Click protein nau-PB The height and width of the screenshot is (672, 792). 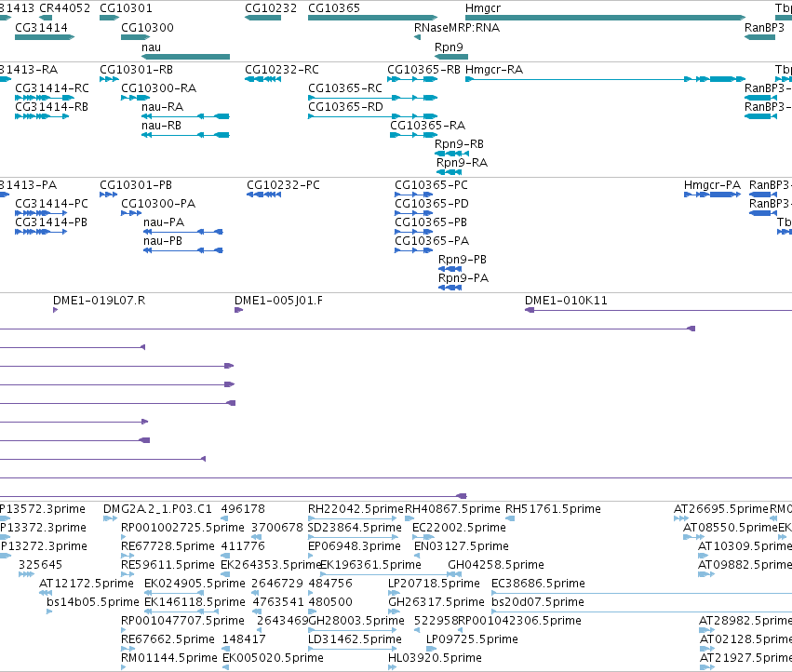[x=163, y=241]
